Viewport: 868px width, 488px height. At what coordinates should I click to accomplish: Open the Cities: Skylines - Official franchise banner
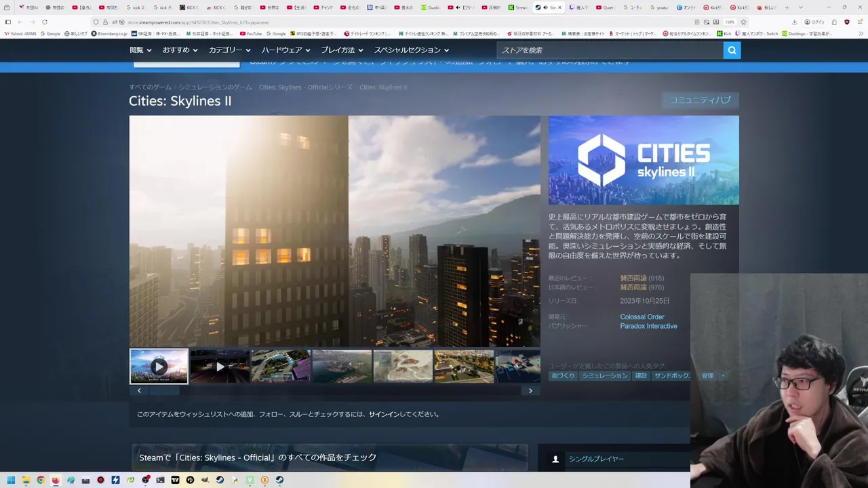[330, 457]
